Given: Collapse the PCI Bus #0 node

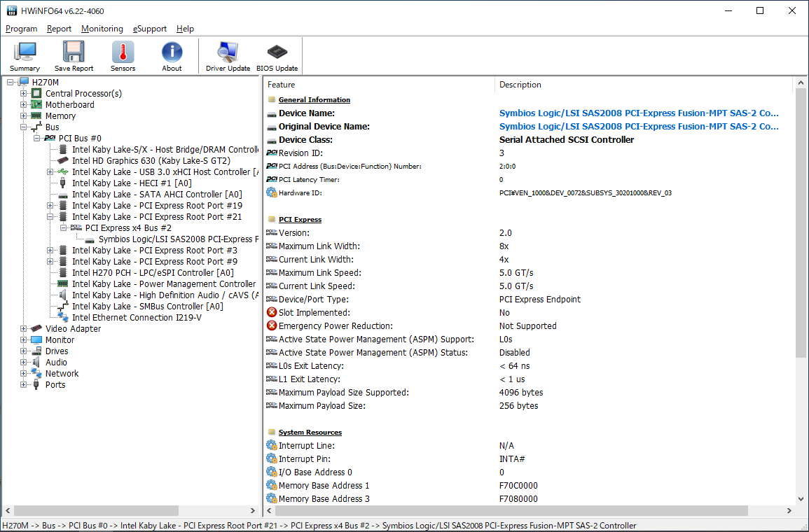Looking at the screenshot, I should click(36, 138).
